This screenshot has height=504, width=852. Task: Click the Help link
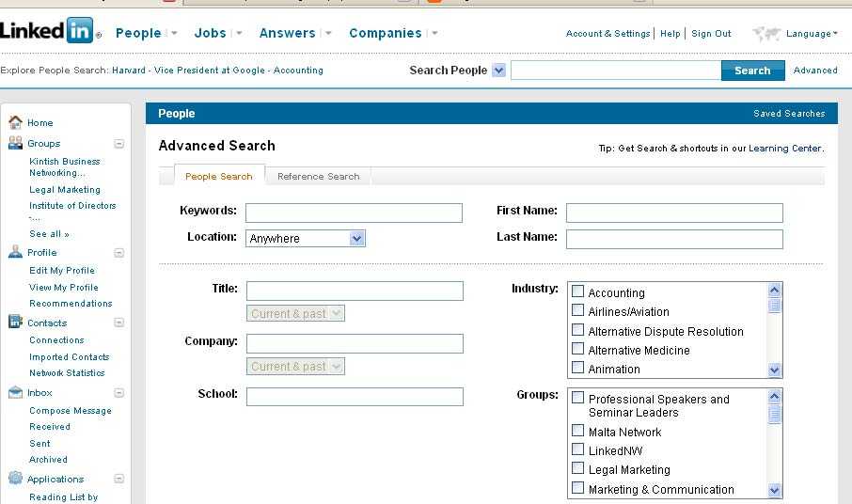pyautogui.click(x=670, y=34)
